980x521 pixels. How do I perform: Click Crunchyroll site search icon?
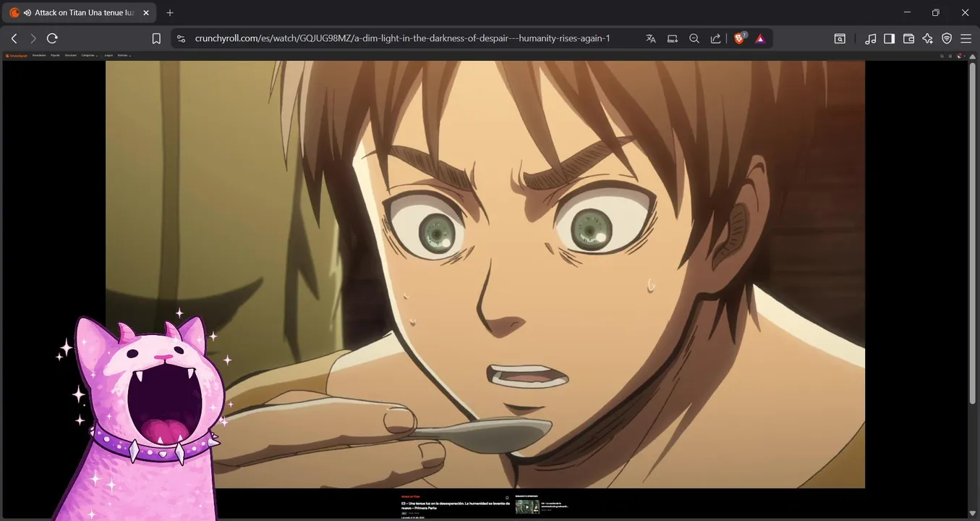pos(942,56)
